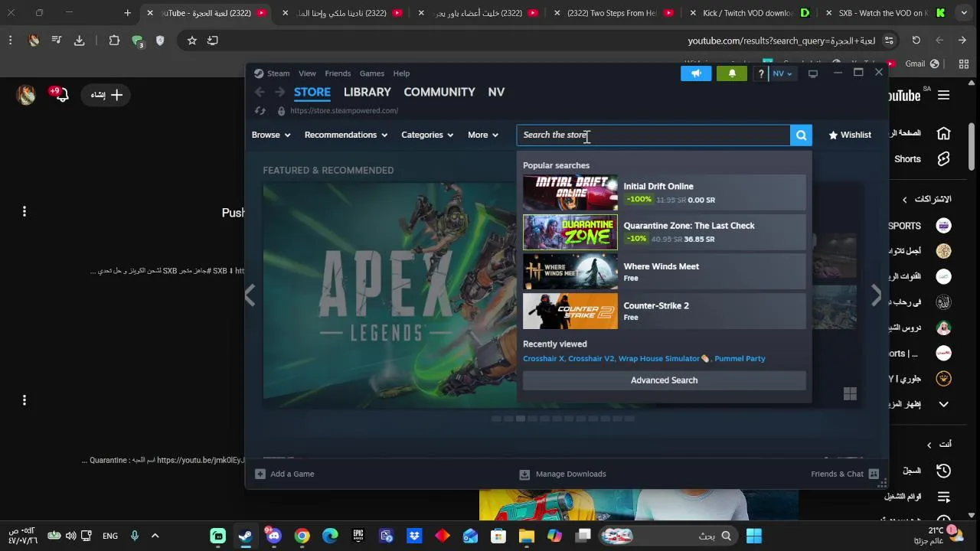
Task: Expand the More dropdown
Action: (x=483, y=135)
